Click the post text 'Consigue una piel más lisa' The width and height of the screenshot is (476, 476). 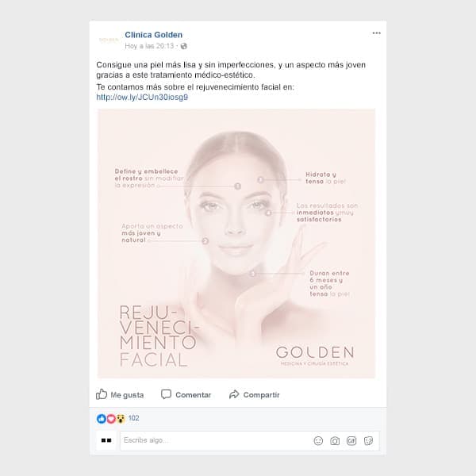pos(148,65)
